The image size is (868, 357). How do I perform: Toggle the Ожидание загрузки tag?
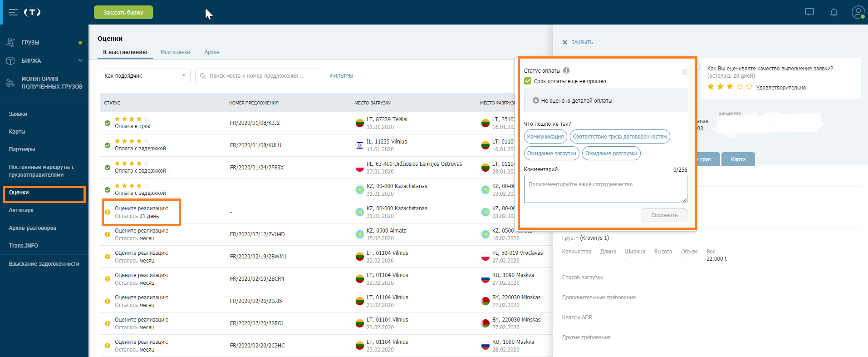552,154
